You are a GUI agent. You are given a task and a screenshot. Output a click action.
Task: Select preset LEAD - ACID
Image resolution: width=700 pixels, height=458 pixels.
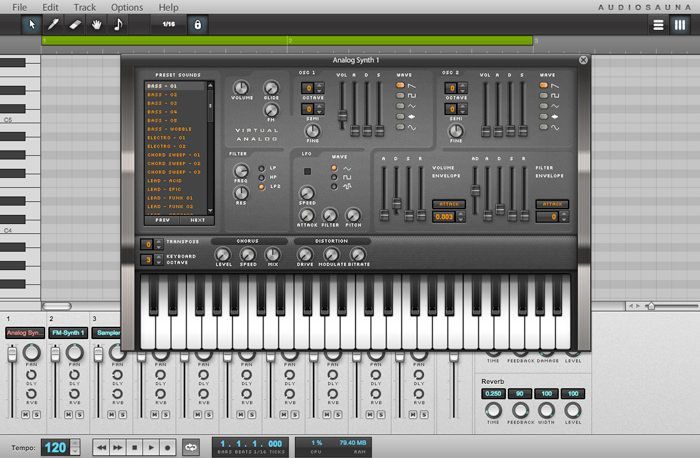click(175, 181)
